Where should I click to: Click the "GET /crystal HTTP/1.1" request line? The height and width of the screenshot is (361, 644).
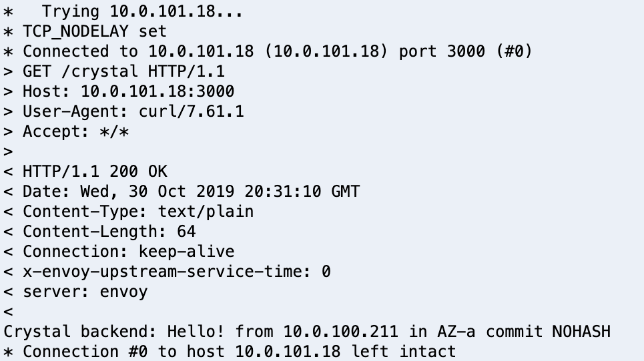(123, 71)
